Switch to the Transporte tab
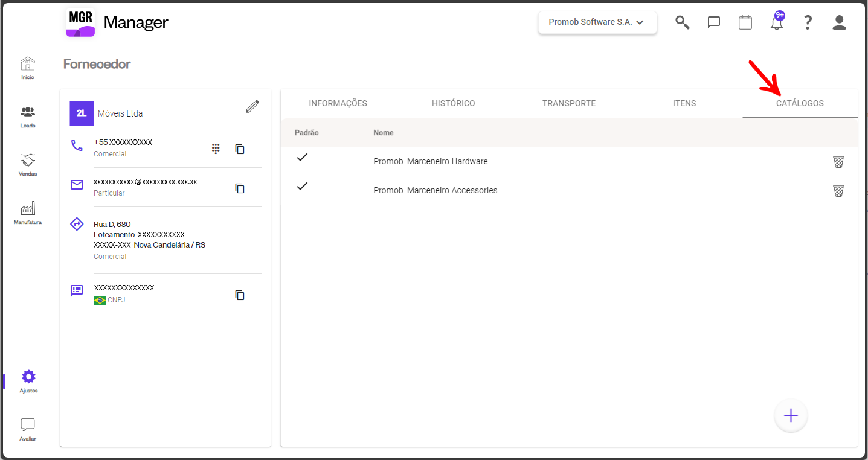The height and width of the screenshot is (460, 868). (x=569, y=103)
